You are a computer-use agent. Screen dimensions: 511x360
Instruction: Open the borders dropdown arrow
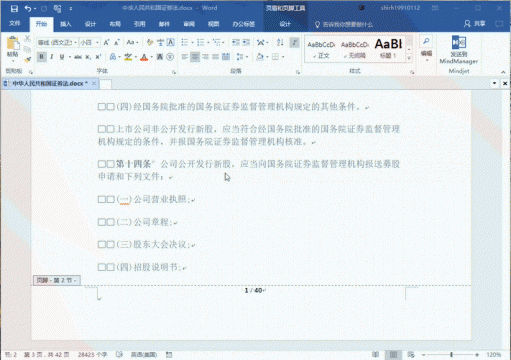pos(283,57)
